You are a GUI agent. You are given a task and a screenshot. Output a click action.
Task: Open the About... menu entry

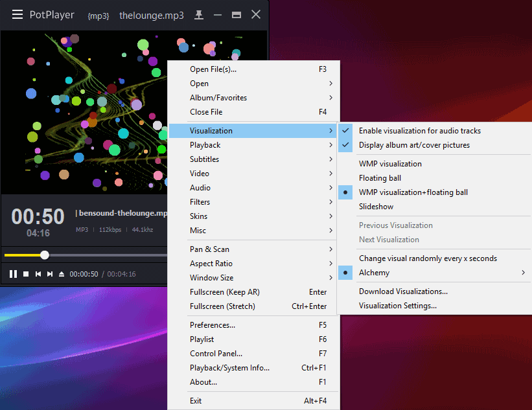click(253, 382)
